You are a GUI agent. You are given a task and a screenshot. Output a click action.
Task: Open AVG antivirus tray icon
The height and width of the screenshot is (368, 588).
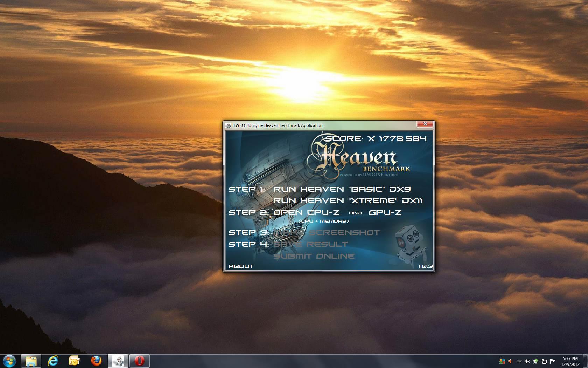point(502,361)
